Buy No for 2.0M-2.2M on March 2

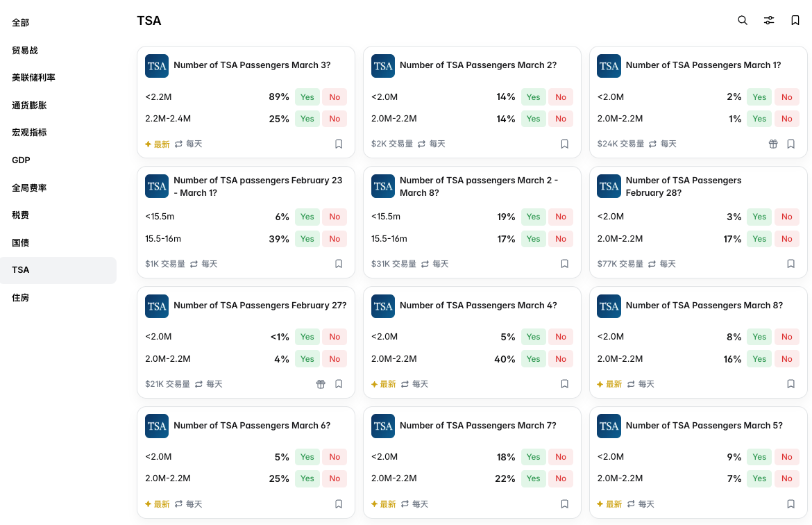[561, 119]
